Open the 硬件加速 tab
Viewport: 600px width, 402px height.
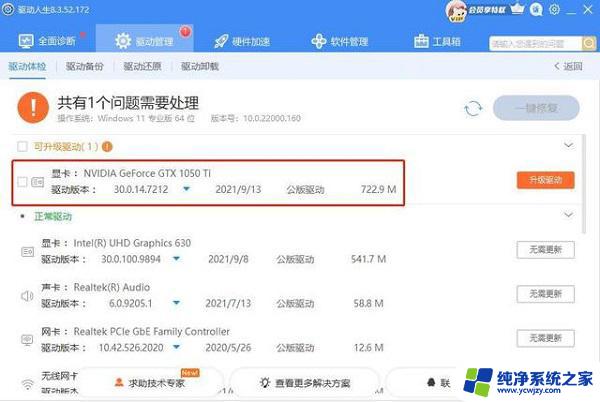click(242, 41)
